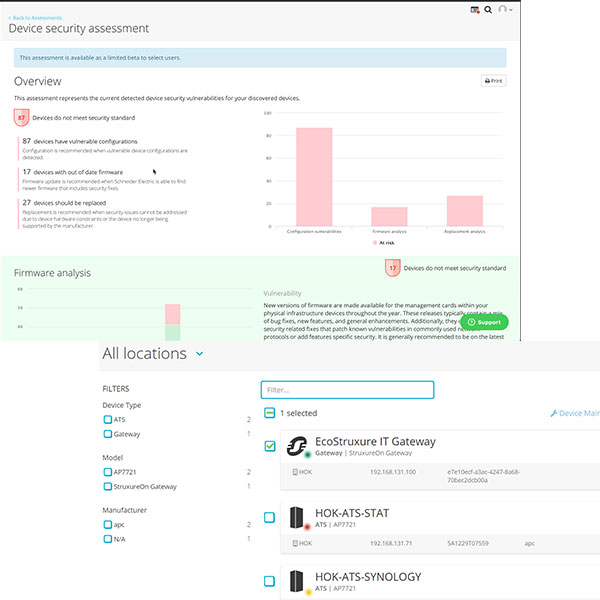Expand the All locations dropdown
Viewport: 600px width, 600px height.
pos(200,354)
